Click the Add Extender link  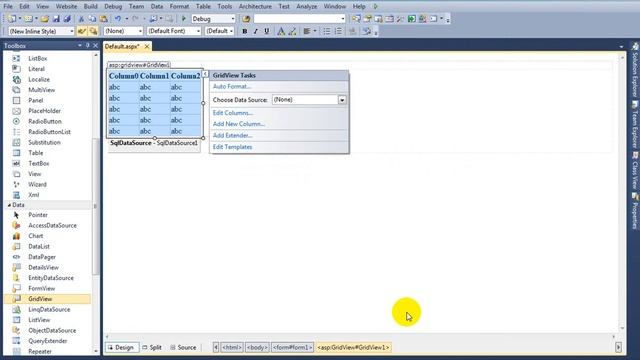232,135
